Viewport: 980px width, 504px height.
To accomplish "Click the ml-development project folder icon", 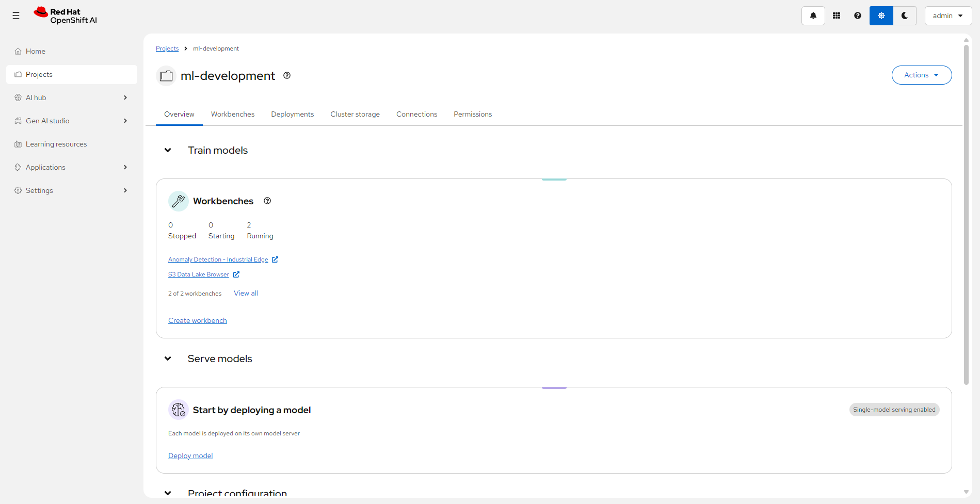I will (166, 76).
